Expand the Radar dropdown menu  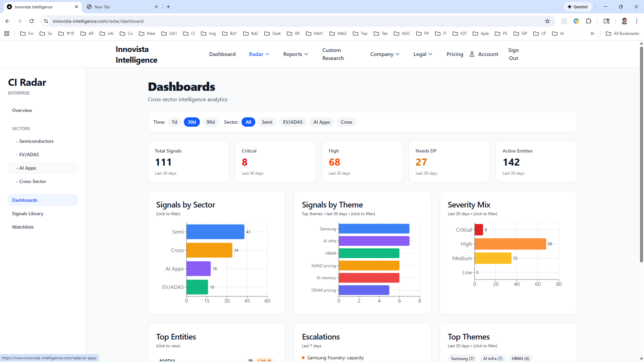pyautogui.click(x=259, y=54)
